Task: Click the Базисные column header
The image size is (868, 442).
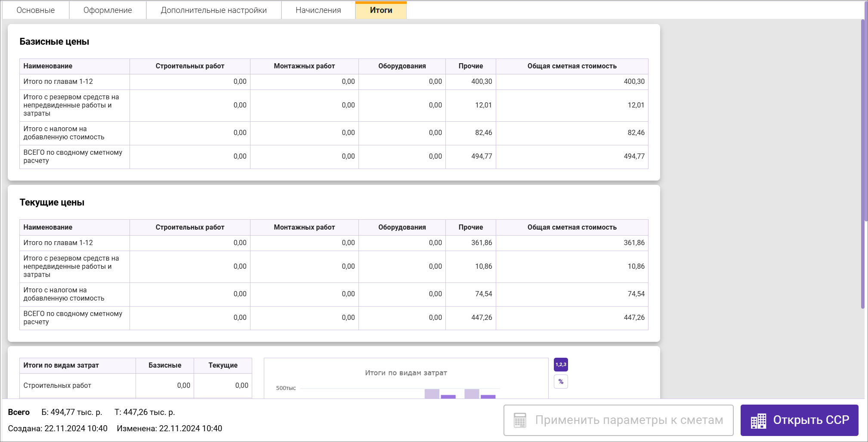Action: point(165,365)
